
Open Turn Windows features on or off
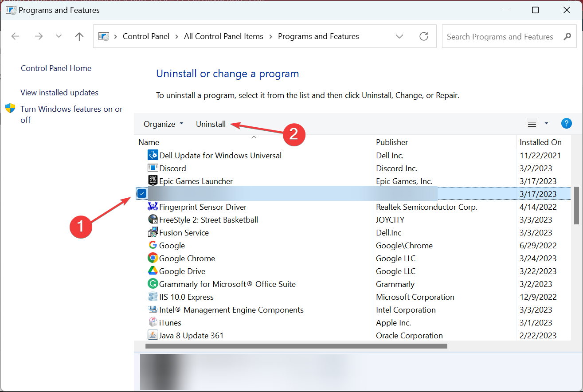click(x=71, y=114)
